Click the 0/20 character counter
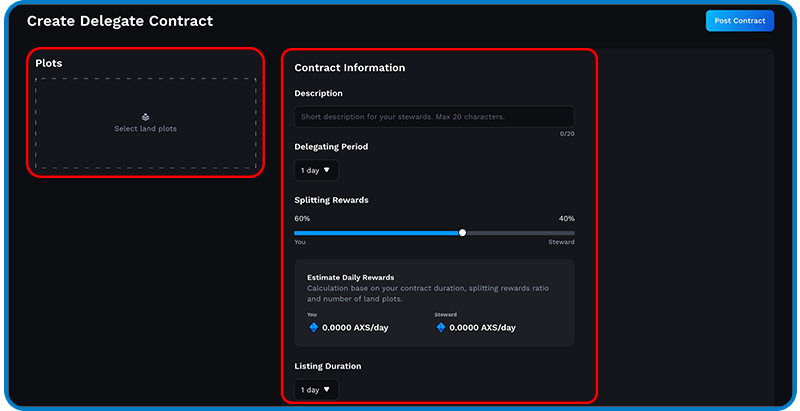Image resolution: width=800 pixels, height=411 pixels. 567,134
